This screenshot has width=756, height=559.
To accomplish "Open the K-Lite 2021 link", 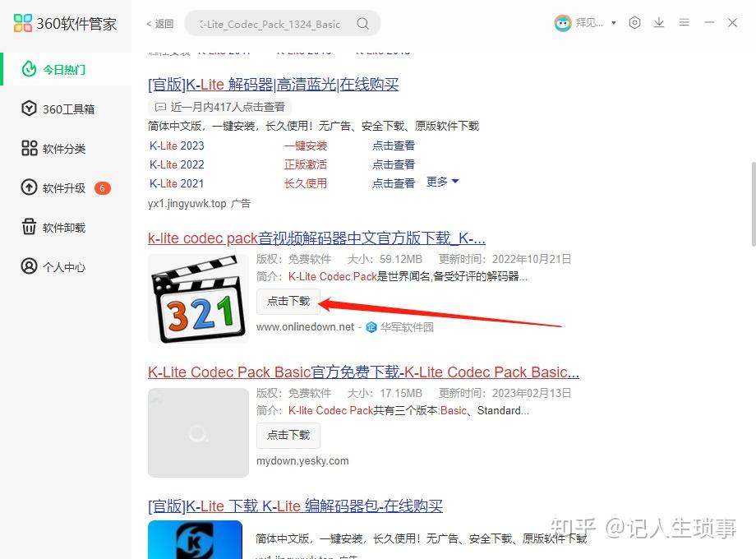I will pos(177,183).
